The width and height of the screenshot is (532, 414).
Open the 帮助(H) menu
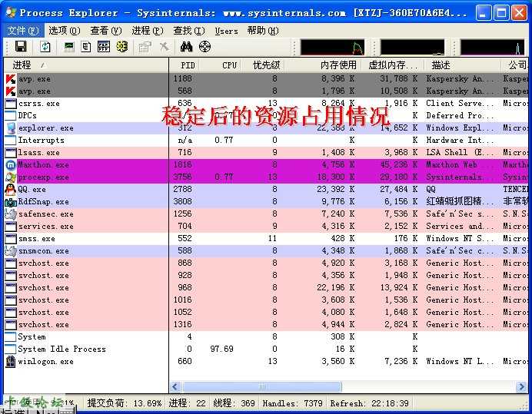pos(263,31)
